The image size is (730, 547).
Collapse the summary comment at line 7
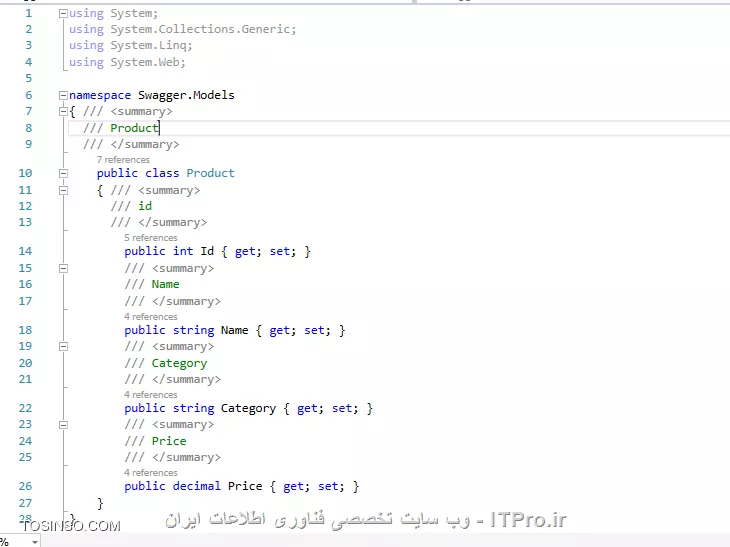(x=63, y=112)
